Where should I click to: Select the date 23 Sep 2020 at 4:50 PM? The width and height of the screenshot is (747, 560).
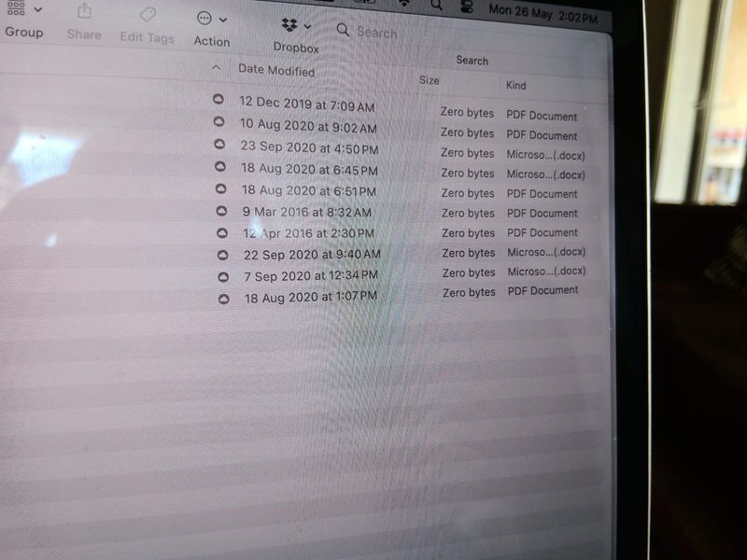tap(310, 147)
